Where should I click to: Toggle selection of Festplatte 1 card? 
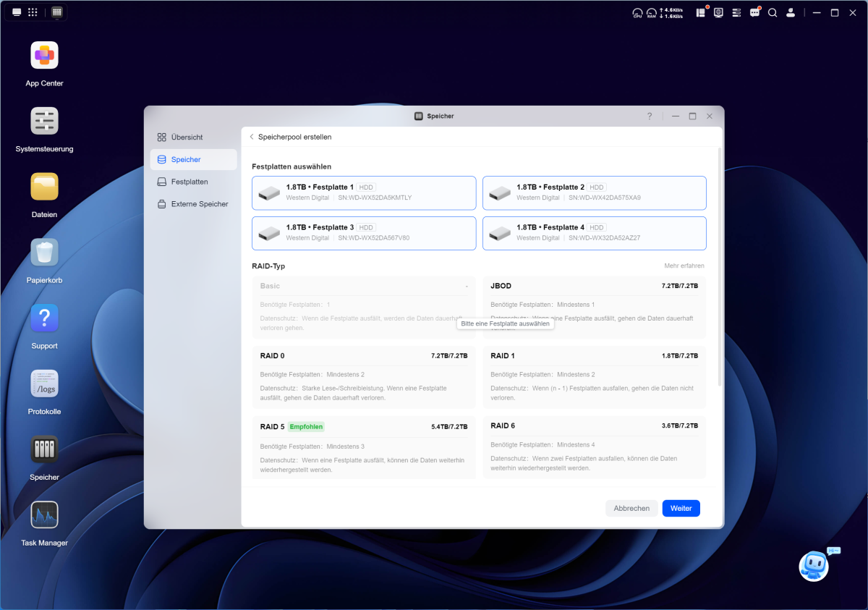point(364,192)
